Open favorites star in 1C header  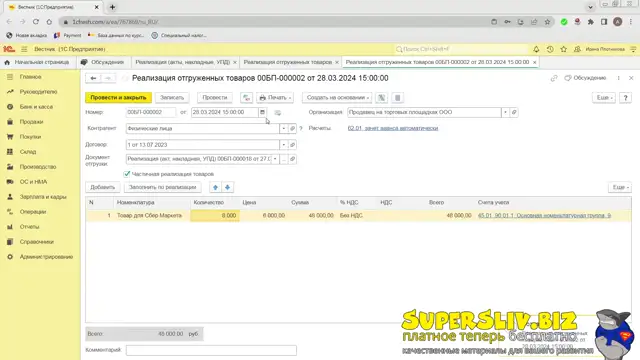563,49
